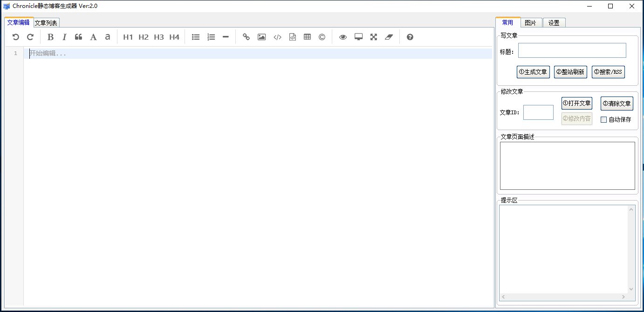Insert an H2 heading
Screen dimensions: 644x312
[x=144, y=37]
